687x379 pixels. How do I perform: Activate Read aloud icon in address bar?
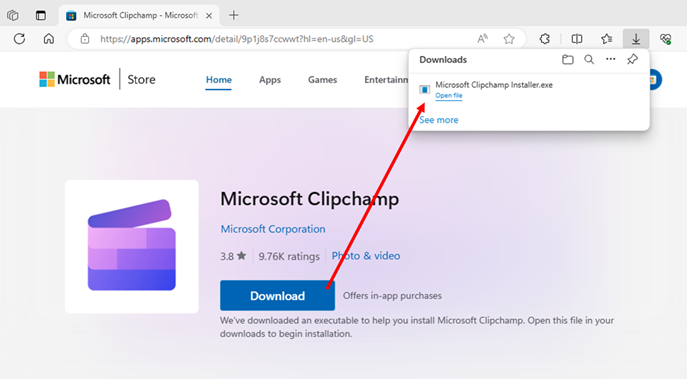tap(482, 39)
